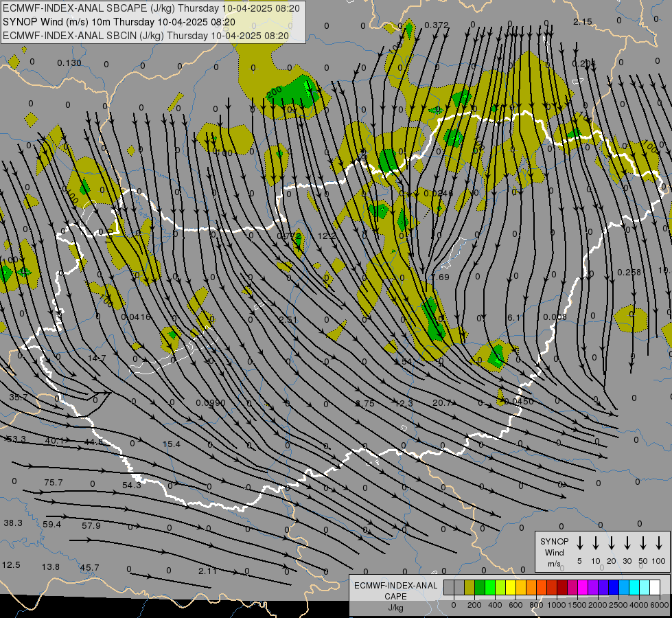Image resolution: width=672 pixels, height=618 pixels.
Task: Click the map value 0.0416
Action: coord(136,317)
